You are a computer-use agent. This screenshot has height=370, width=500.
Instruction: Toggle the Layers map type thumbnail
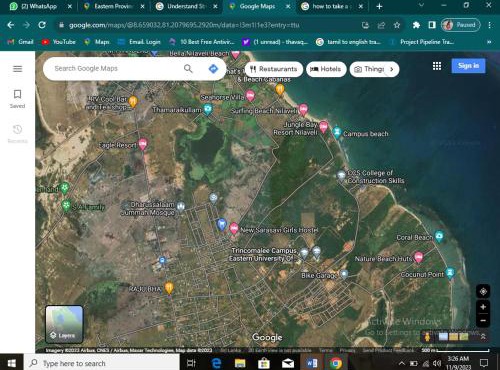pyautogui.click(x=64, y=324)
